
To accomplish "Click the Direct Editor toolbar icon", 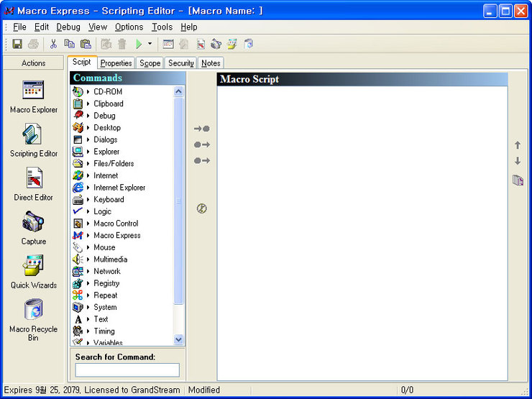I will click(201, 44).
